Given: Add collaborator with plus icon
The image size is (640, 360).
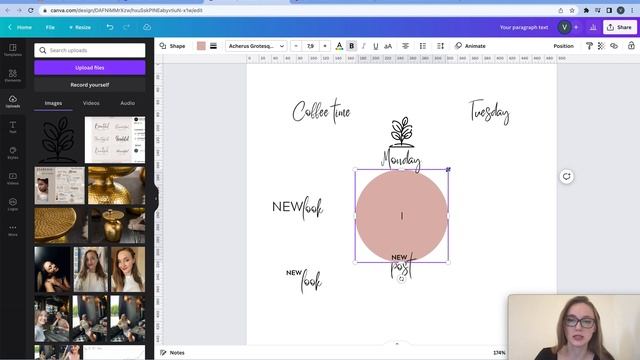Looking at the screenshot, I should (x=576, y=27).
